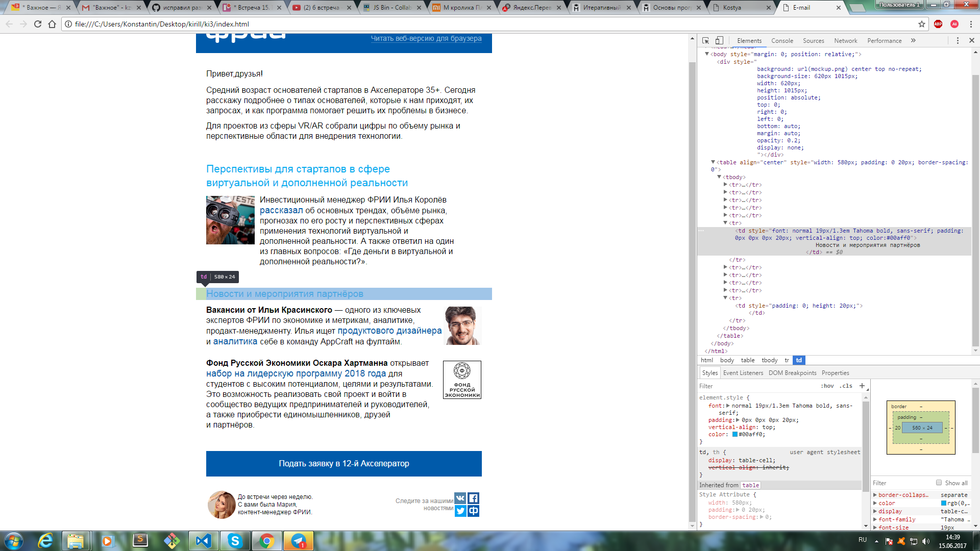Click the browser forward arrow
Viewport: 980px width, 551px height.
pyautogui.click(x=23, y=24)
